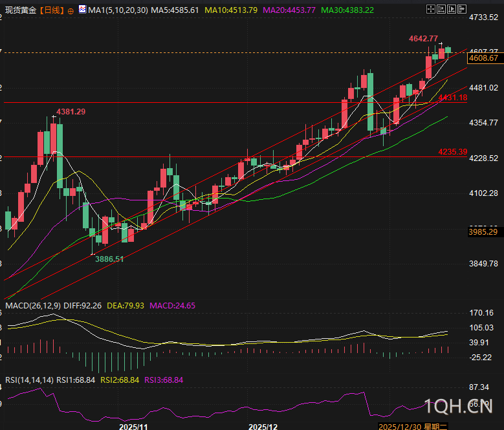The width and height of the screenshot is (504, 430).
Task: Click the 4381.29 peak price label
Action: tap(71, 112)
